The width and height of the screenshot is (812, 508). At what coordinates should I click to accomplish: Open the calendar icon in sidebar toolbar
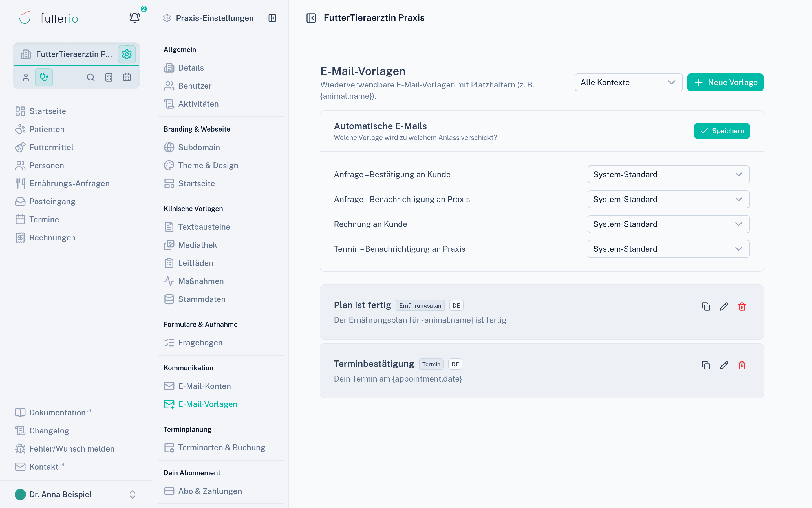coord(127,77)
